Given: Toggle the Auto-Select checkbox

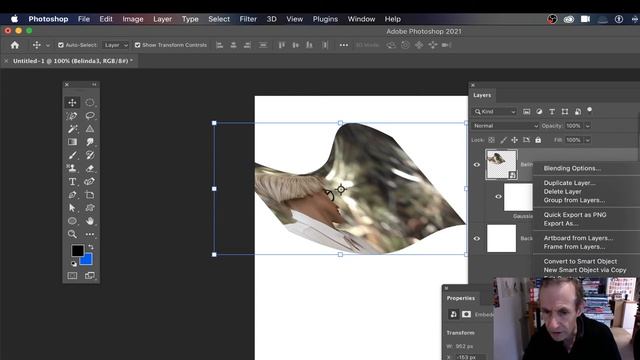Looking at the screenshot, I should point(61,45).
